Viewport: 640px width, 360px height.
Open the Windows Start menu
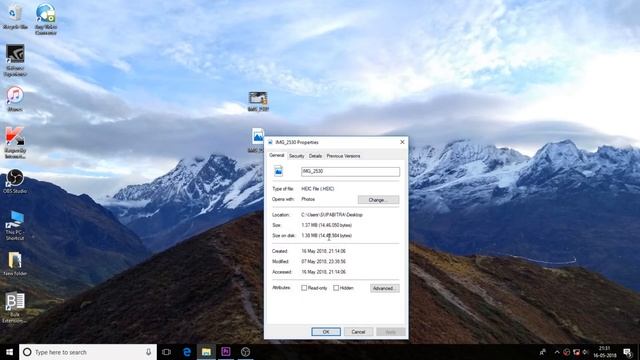(9, 352)
